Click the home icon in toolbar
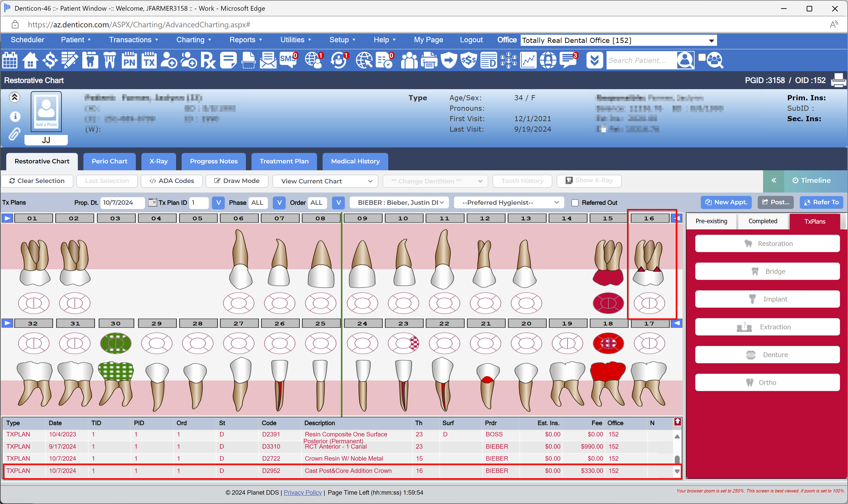The height and width of the screenshot is (504, 848). [30, 60]
